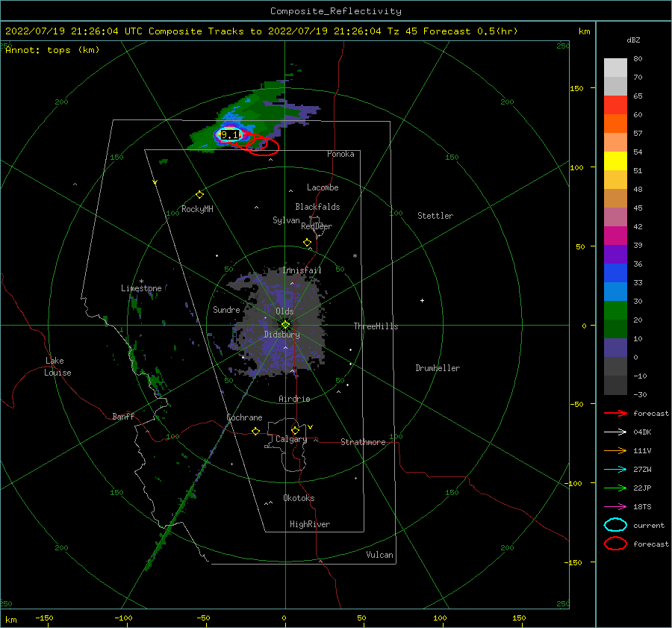This screenshot has width=672, height=628.
Task: Select the storm cell labeled 9.1
Action: [230, 135]
